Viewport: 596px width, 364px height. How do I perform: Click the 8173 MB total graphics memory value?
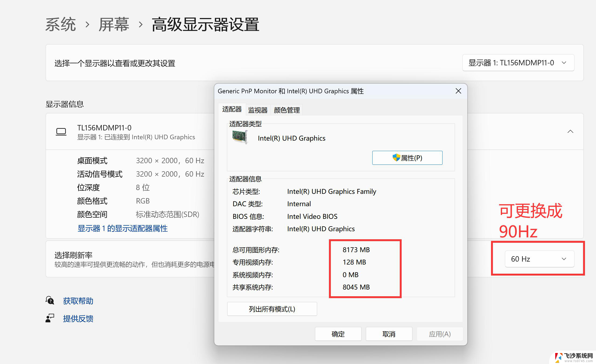pyautogui.click(x=356, y=250)
